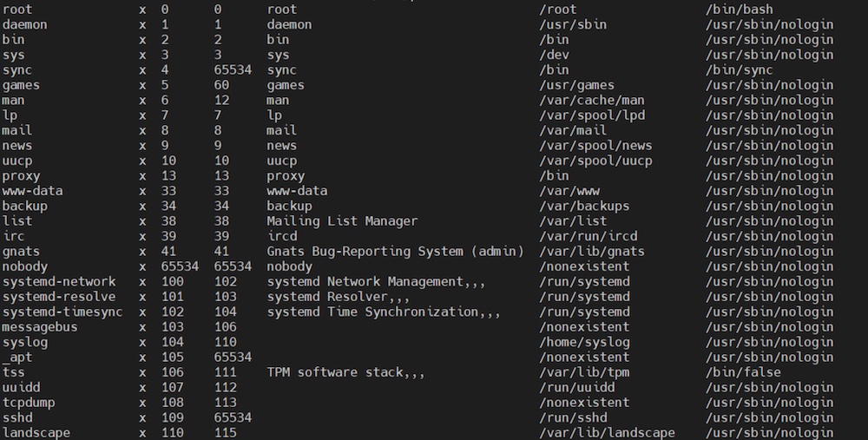Click the /home/syslog directory path
This screenshot has height=440, width=868.
(x=584, y=342)
